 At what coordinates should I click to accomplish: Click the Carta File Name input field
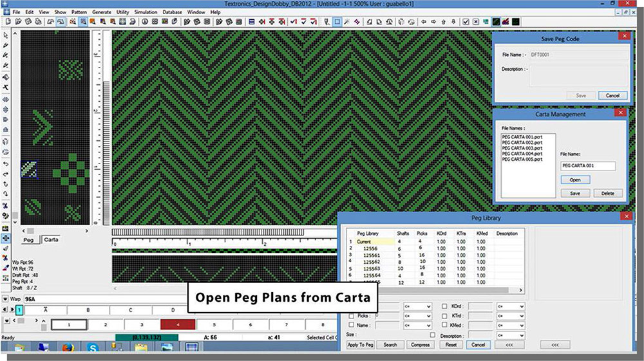588,166
